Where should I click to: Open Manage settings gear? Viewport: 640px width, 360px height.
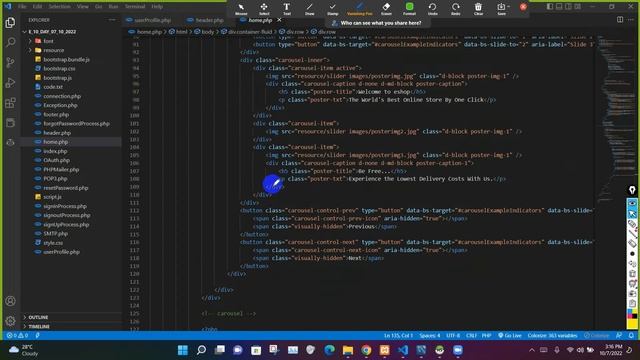(x=11, y=321)
